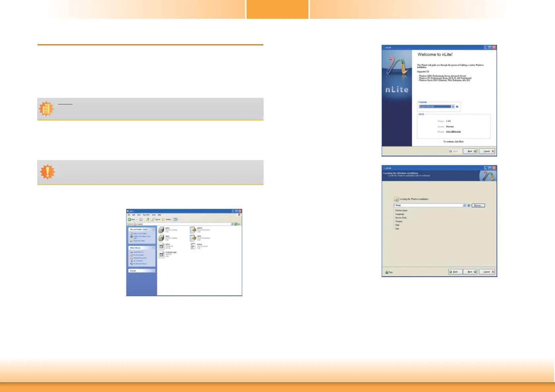Click the refresh icon beside the Browse button
Image resolution: width=555 pixels, height=392 pixels.
tap(469, 205)
